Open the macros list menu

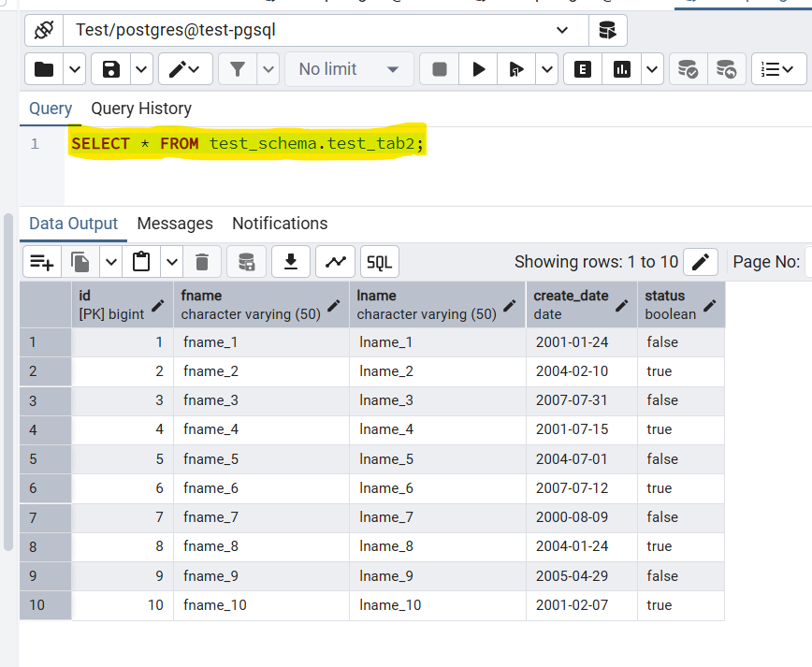(779, 69)
